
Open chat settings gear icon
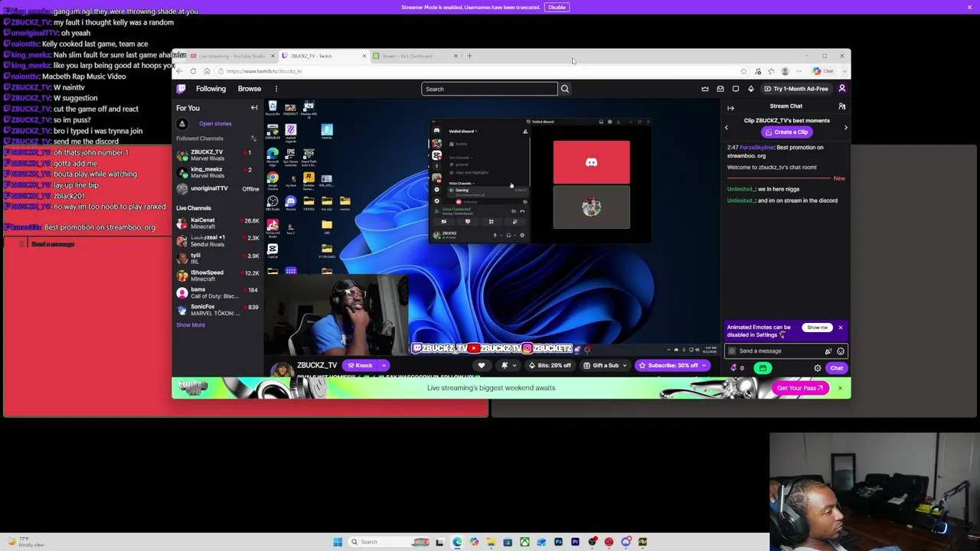818,368
